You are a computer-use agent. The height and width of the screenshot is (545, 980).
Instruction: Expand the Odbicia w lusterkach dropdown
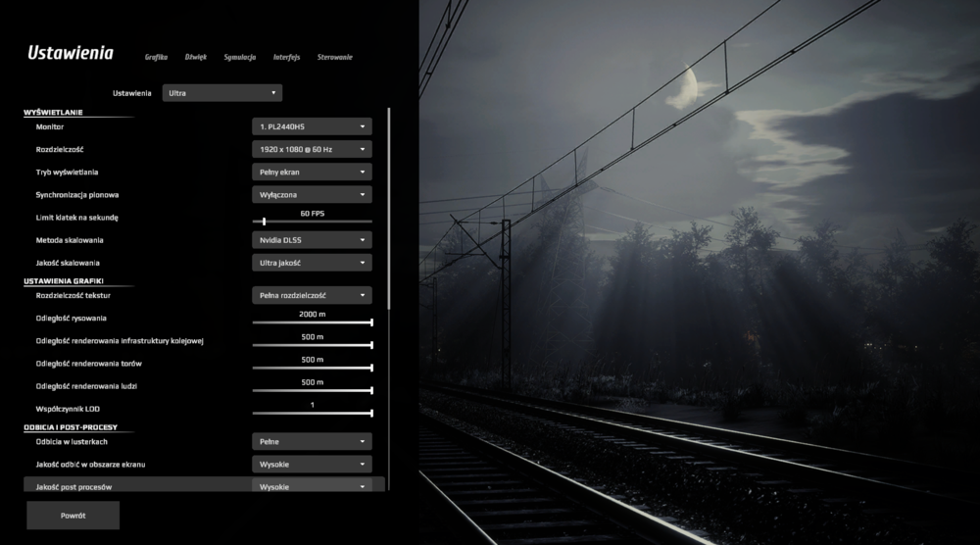click(x=312, y=442)
